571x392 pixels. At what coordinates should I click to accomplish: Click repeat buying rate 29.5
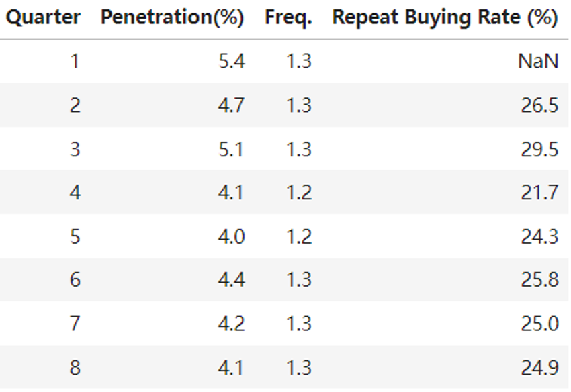coord(539,149)
